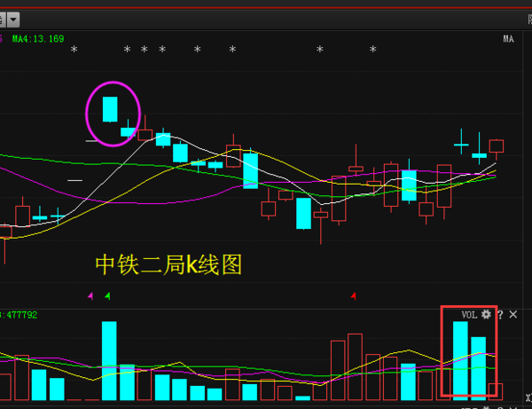Click the MA label at chart top-right

pyautogui.click(x=508, y=39)
